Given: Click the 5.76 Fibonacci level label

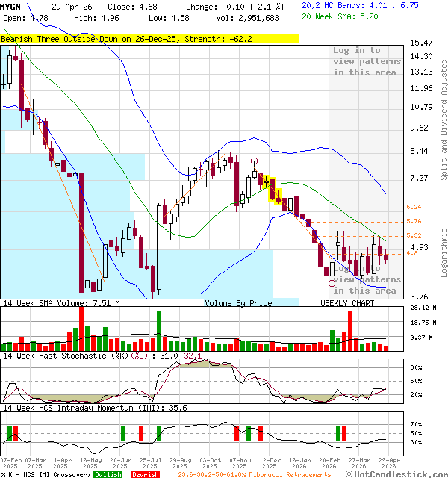Looking at the screenshot, I should pyautogui.click(x=414, y=221).
